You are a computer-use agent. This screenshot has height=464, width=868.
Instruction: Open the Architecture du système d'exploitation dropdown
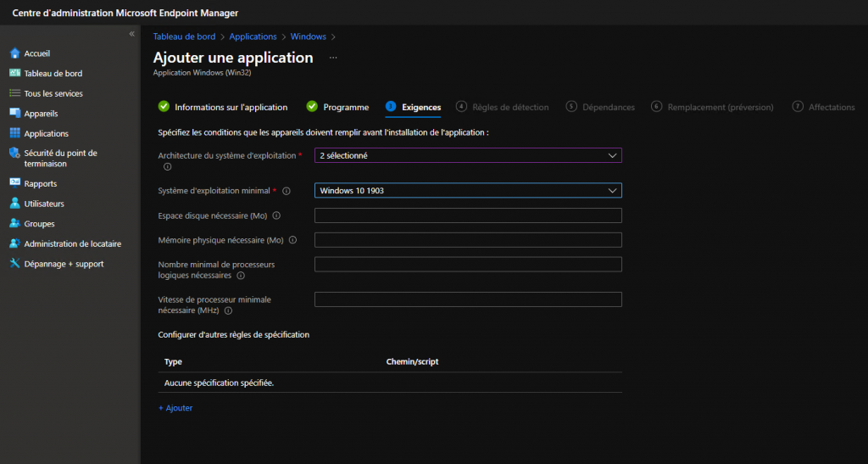tap(468, 155)
